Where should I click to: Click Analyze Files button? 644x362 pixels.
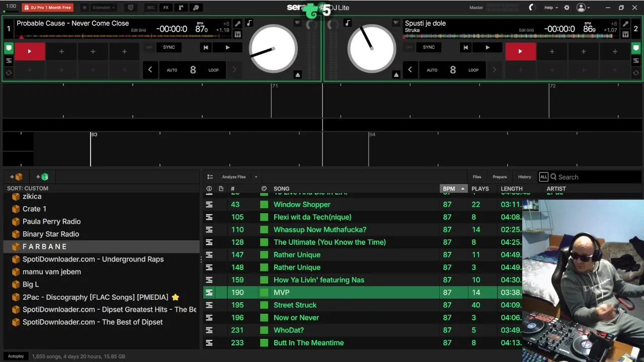click(234, 177)
